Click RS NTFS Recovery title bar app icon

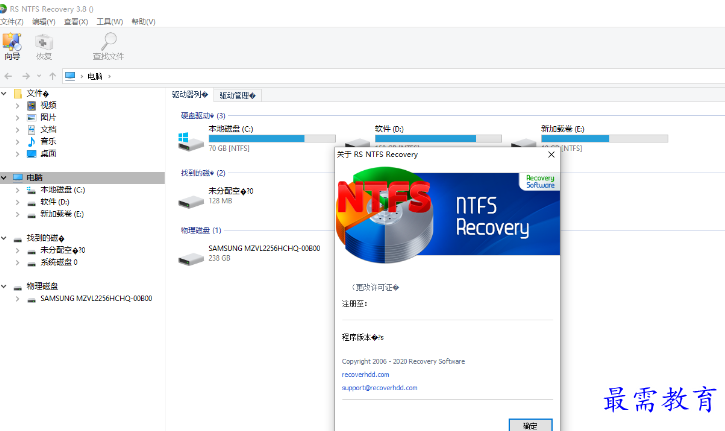3,9
